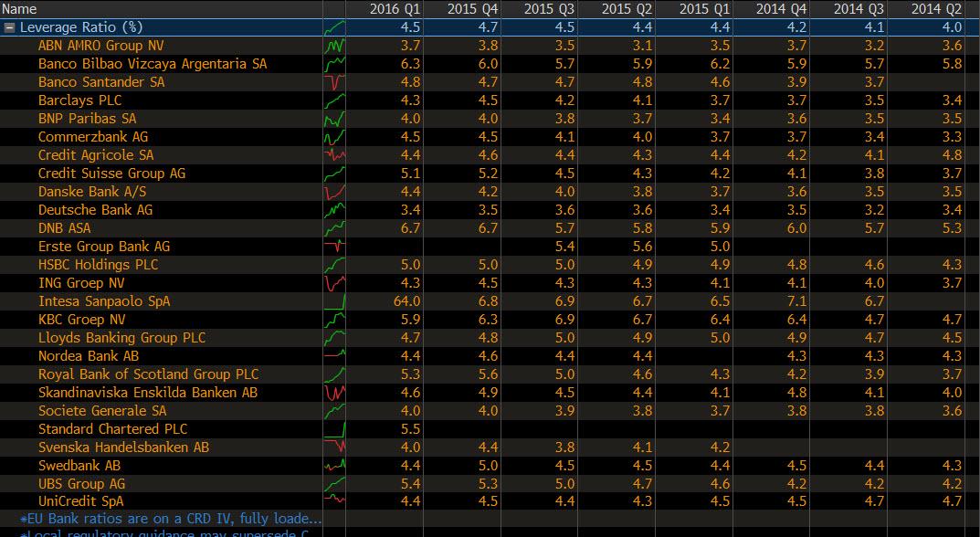Image resolution: width=980 pixels, height=537 pixels.
Task: Click Intesa Sanpaolo's 7.1 value for 2014 Q4
Action: pyautogui.click(x=796, y=301)
